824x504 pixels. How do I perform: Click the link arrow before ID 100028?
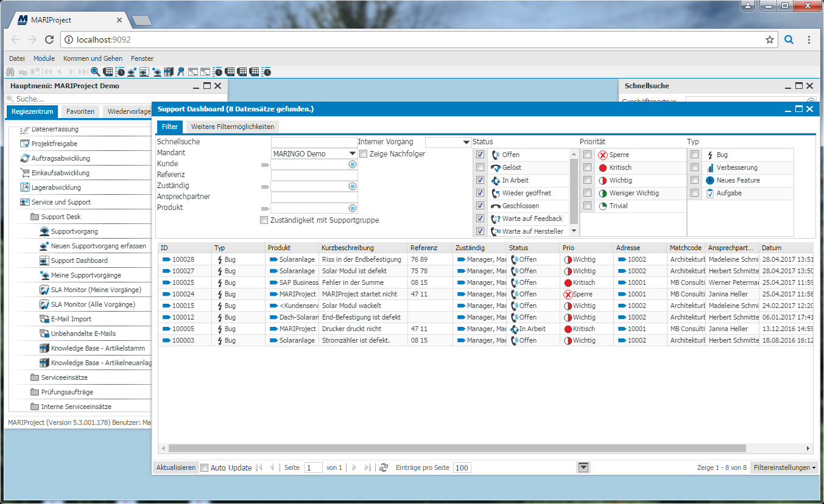pos(166,259)
